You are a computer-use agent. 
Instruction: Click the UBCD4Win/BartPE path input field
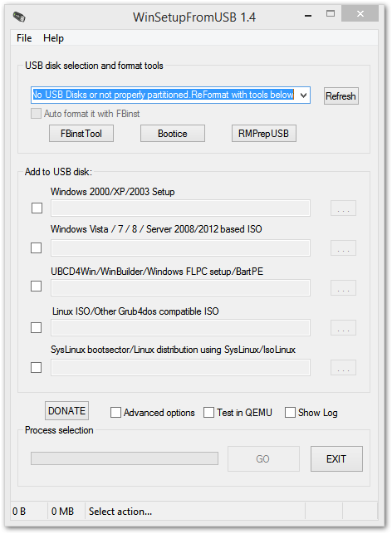(x=180, y=288)
